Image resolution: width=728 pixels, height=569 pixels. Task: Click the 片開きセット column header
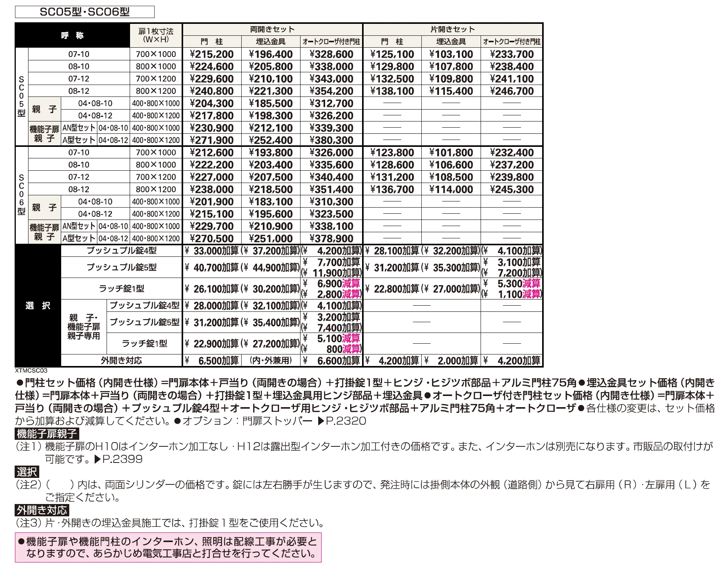(453, 30)
